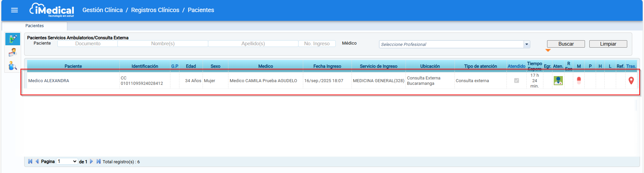Click the red pill medication icon

pos(579,80)
